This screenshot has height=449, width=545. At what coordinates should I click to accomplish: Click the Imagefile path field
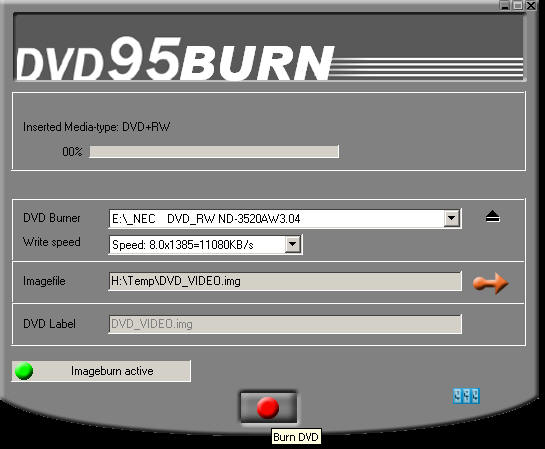[285, 281]
